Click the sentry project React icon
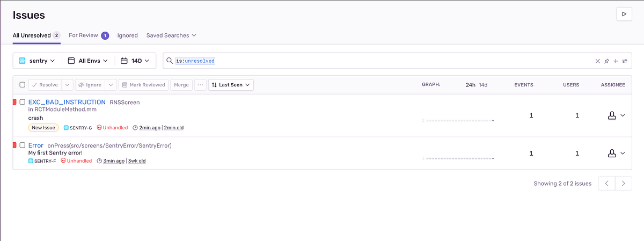 pyautogui.click(x=23, y=61)
